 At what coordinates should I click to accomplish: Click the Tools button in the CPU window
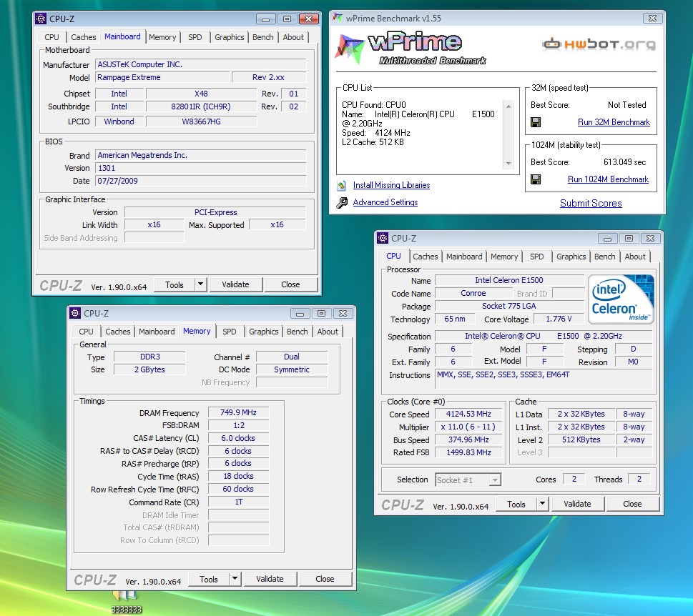(516, 504)
